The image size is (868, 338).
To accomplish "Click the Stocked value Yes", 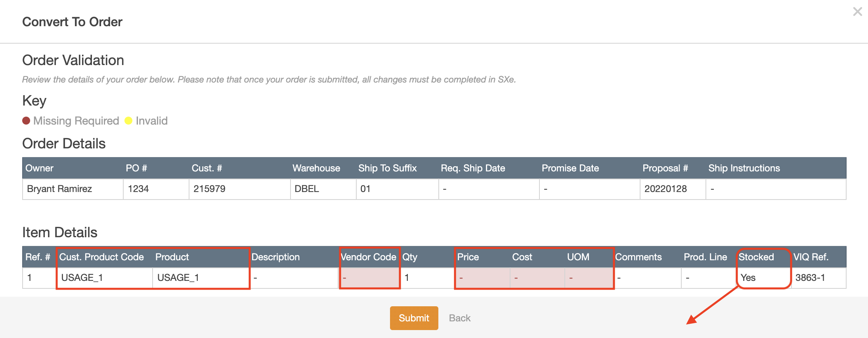I will coord(748,278).
